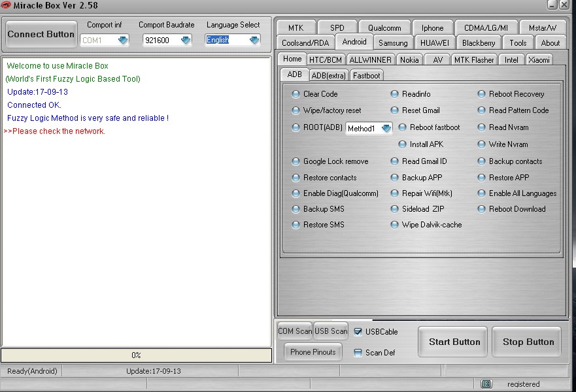576x392 pixels.
Task: Select Read Pattern Code option
Action: click(x=482, y=110)
